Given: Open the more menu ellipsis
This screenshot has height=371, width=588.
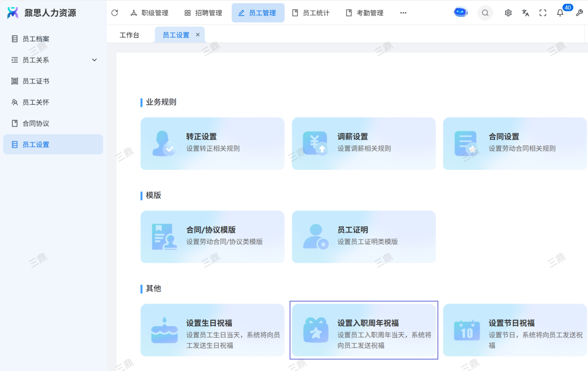Looking at the screenshot, I should pyautogui.click(x=403, y=13).
